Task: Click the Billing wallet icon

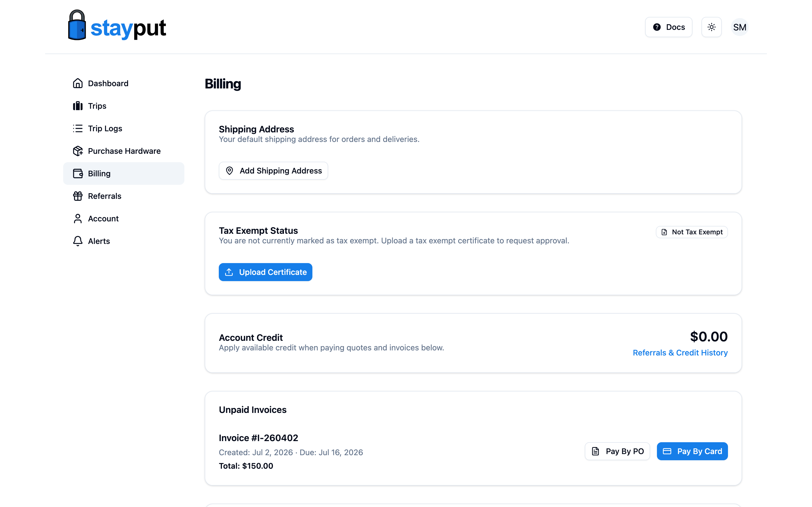Action: [78, 173]
